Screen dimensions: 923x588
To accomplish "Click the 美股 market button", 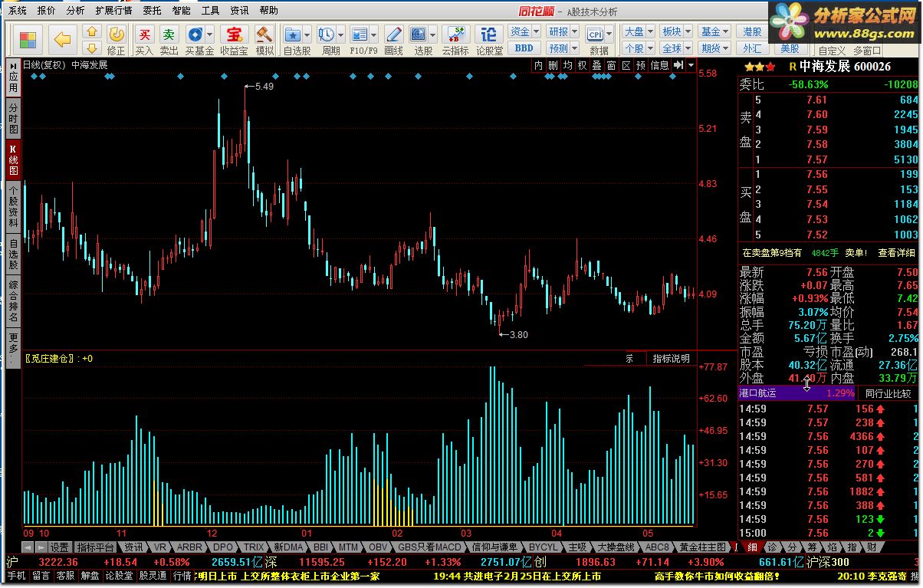I will tap(790, 48).
